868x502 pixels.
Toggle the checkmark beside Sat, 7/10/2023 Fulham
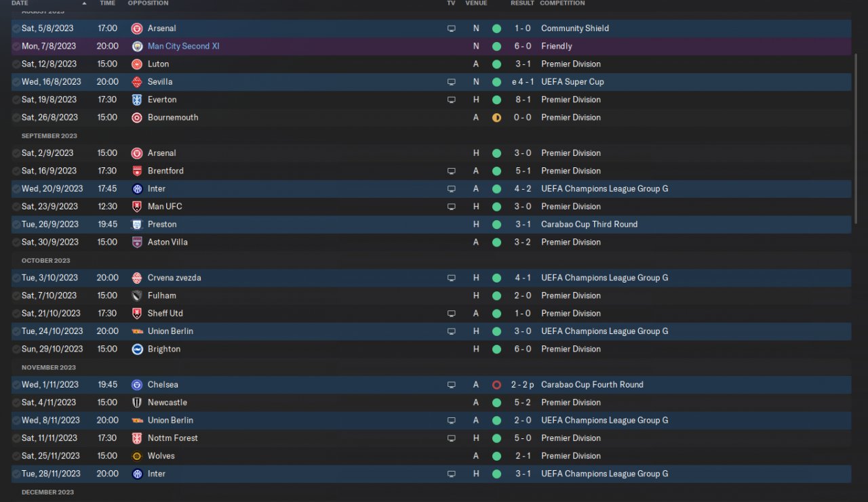tap(16, 296)
